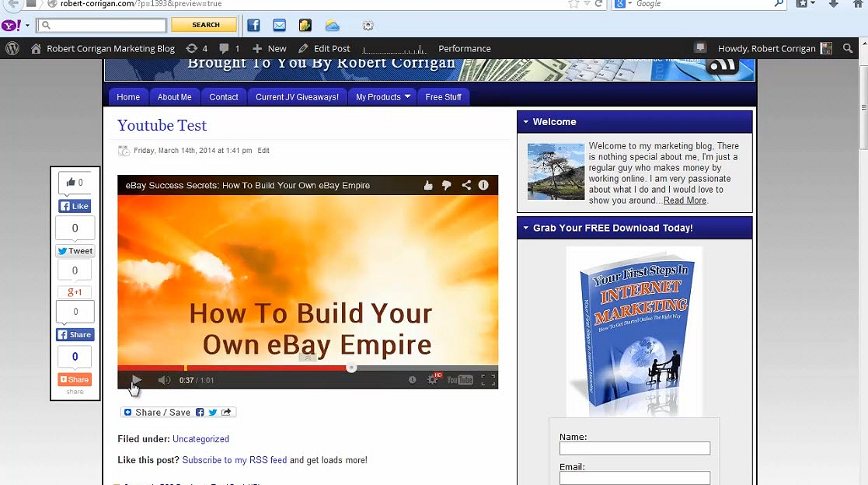Open the bookmarks menu dropdown arrow
The image size is (868, 485).
[x=813, y=4]
